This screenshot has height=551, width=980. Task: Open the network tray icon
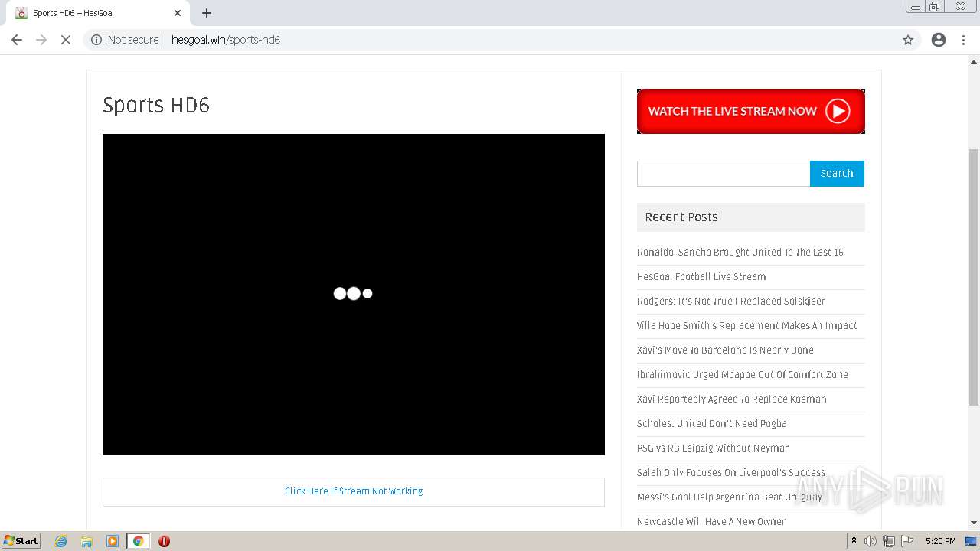pos(889,541)
